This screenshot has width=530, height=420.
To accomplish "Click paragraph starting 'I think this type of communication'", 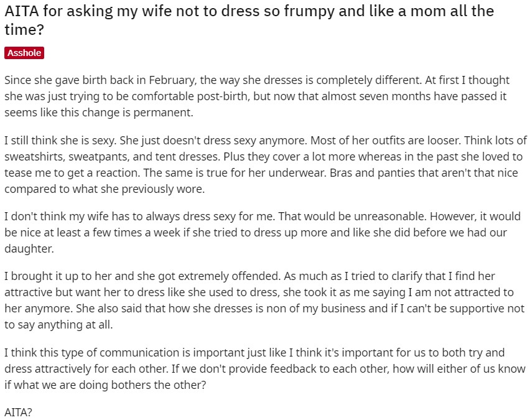I will click(x=265, y=368).
